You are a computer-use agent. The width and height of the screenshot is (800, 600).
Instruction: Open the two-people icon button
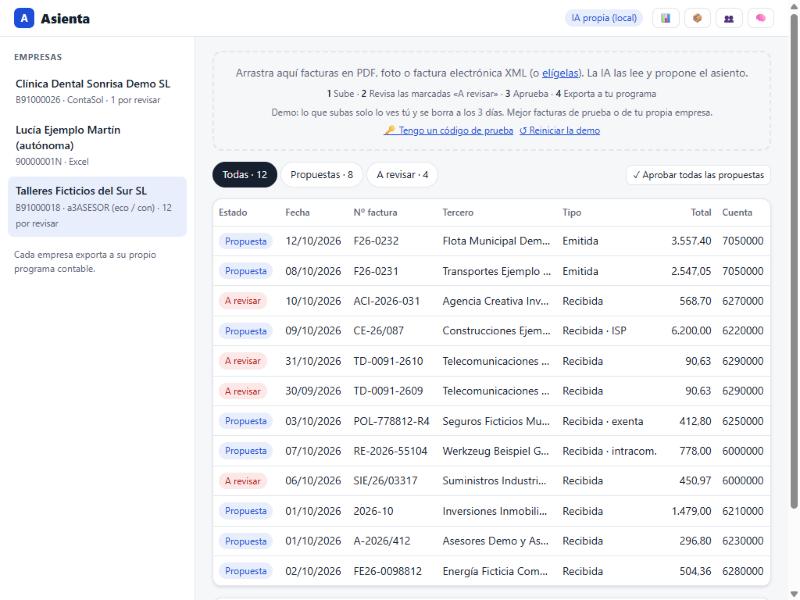(729, 18)
